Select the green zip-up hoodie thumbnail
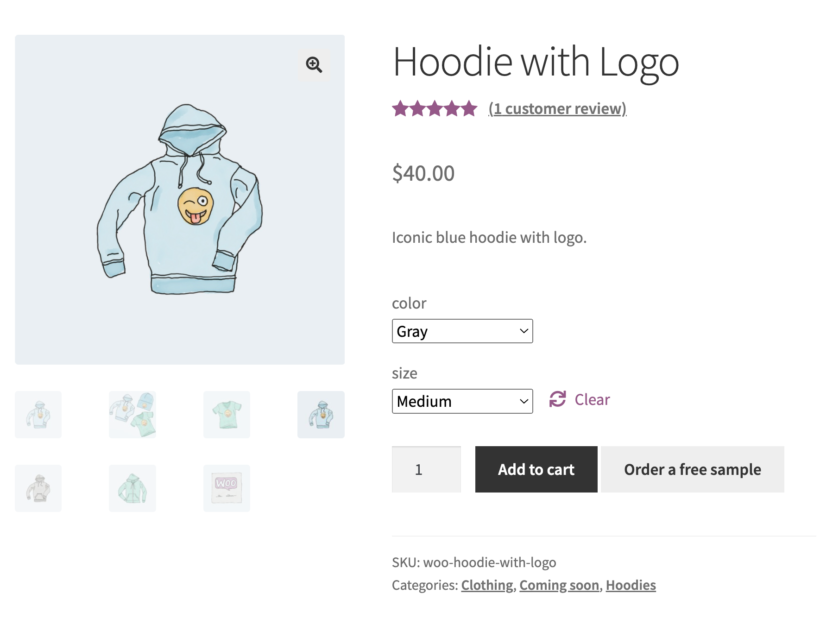This screenshot has width=820, height=619. (x=132, y=488)
